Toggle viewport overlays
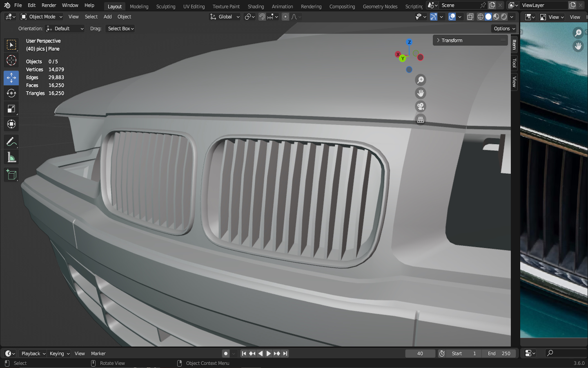Screen dimensions: 588x368 [x=452, y=17]
